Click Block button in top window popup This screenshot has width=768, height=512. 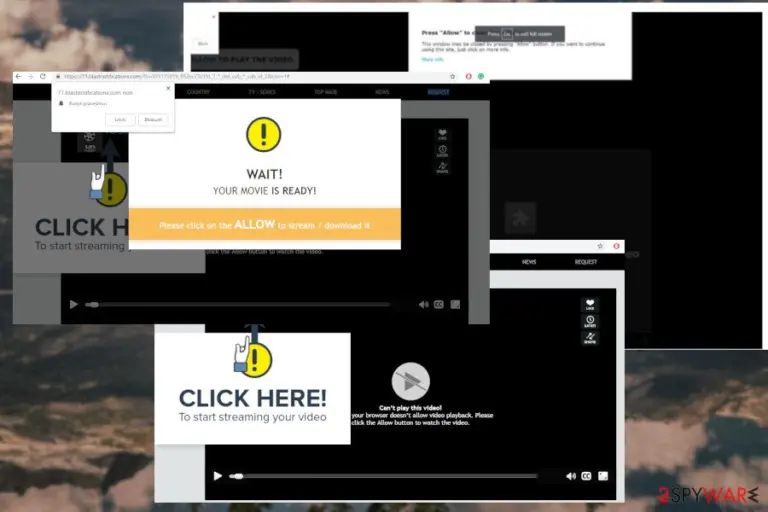(x=203, y=44)
